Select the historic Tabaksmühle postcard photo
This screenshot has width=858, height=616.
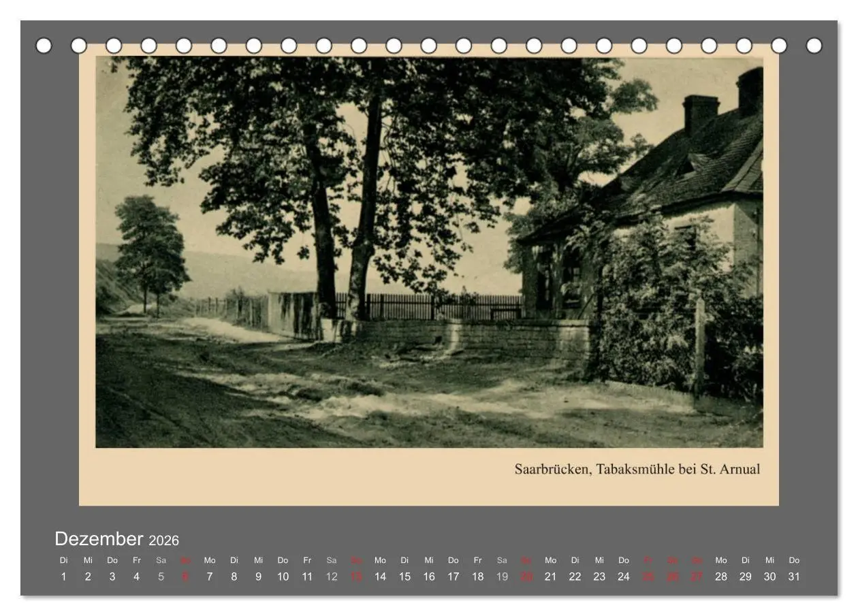click(x=429, y=252)
